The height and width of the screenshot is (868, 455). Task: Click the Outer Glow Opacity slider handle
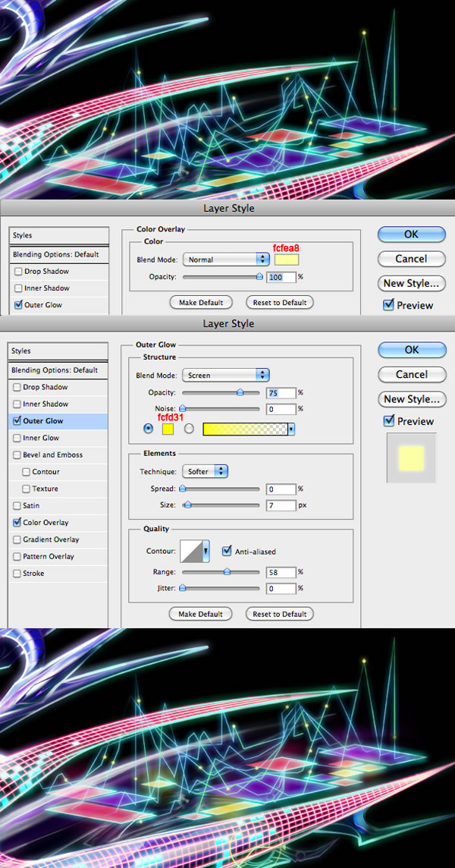[240, 392]
